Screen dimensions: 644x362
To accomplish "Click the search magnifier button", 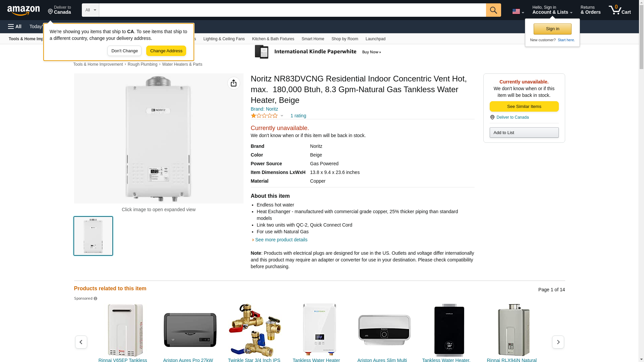I will pyautogui.click(x=493, y=10).
